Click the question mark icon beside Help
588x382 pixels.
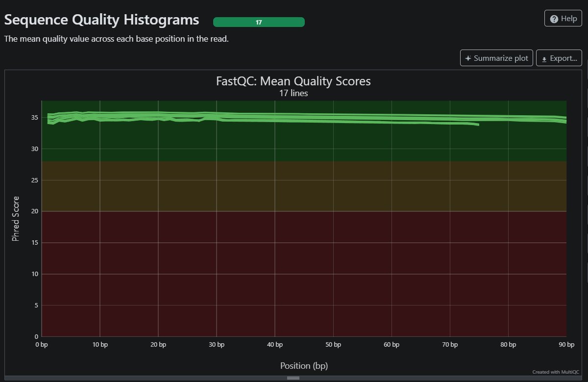[x=554, y=19]
